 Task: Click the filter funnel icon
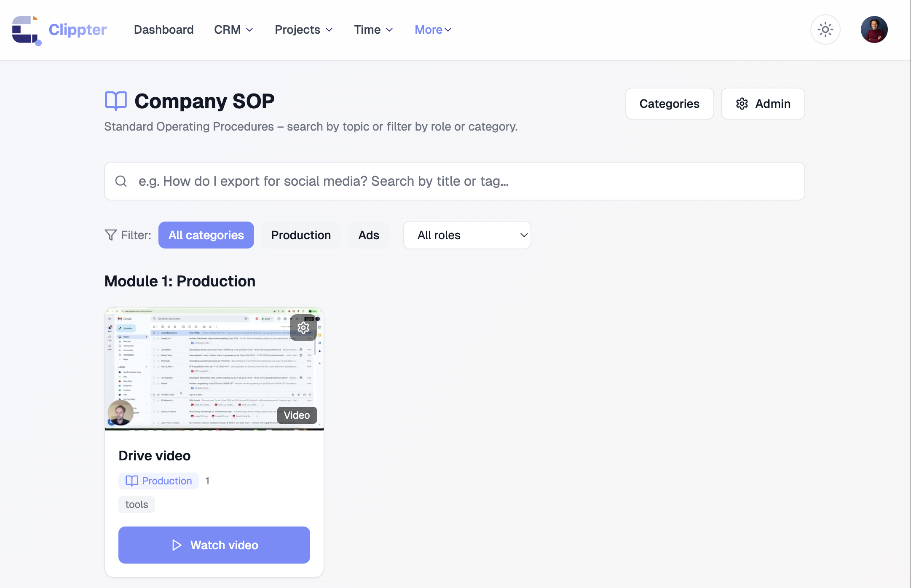click(x=110, y=235)
